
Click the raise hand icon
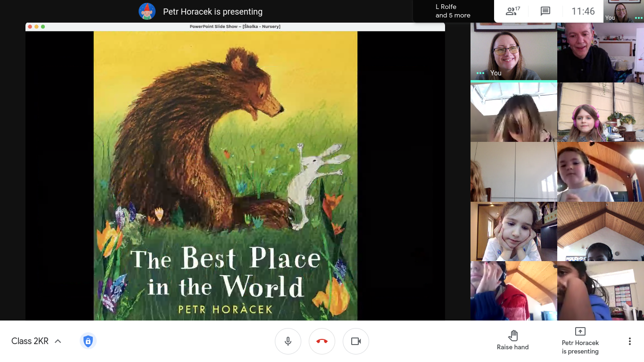(x=513, y=336)
